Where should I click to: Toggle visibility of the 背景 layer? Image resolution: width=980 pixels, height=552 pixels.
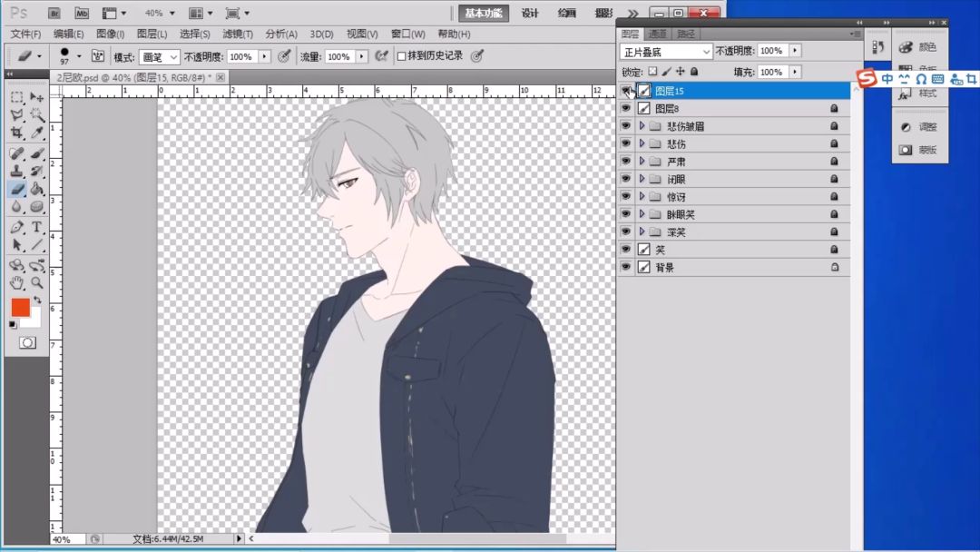point(625,268)
